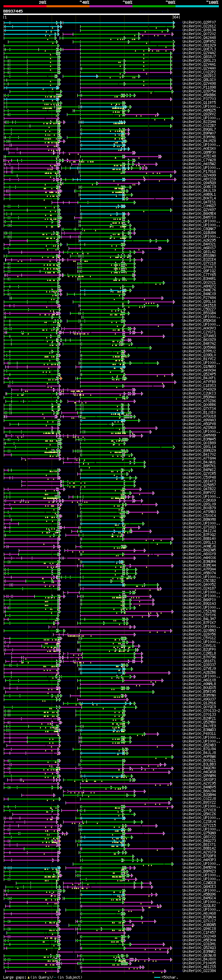
Task: Select hit label UniRef100_Q4MVH9
Action: pos(199,435)
